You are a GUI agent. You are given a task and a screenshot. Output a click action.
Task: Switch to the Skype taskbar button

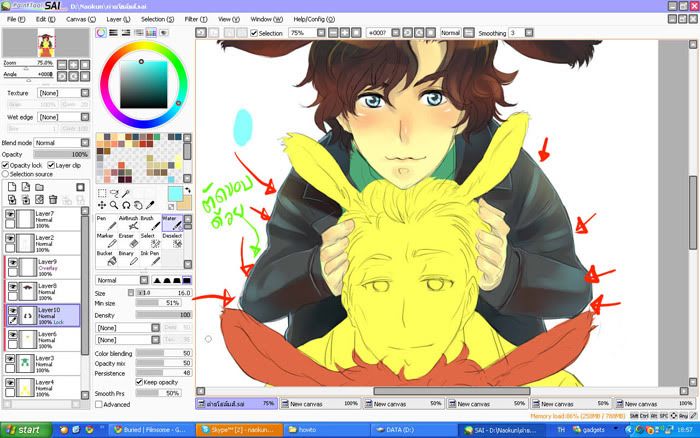pyautogui.click(x=235, y=429)
